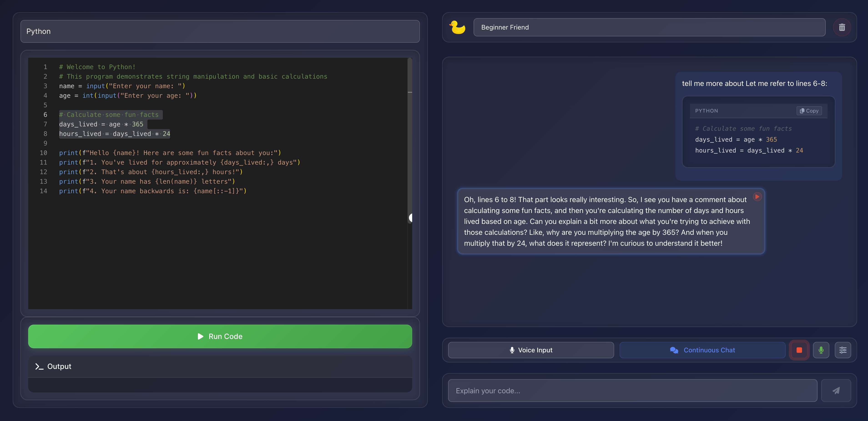Stop recording with the red square button
Screen dimensions: 868x421
pyautogui.click(x=799, y=350)
